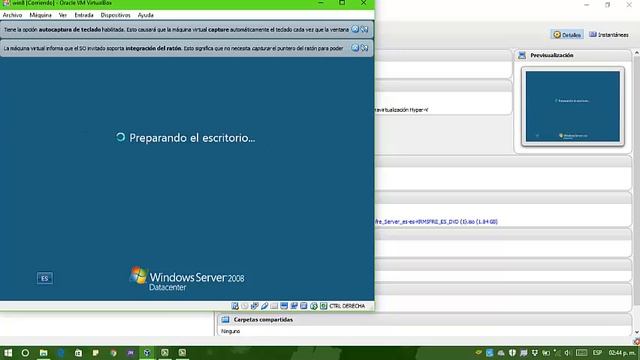
Task: Open Cortana search circle on taskbar
Action: tap(25, 353)
